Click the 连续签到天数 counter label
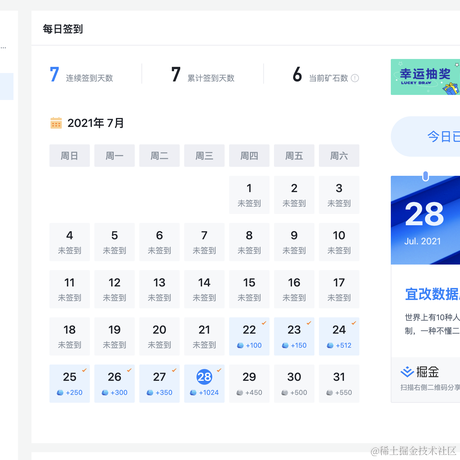The image size is (460, 460). point(89,78)
